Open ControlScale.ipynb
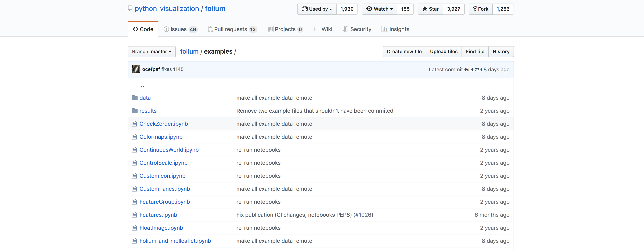This screenshot has height=251, width=644. [x=164, y=163]
